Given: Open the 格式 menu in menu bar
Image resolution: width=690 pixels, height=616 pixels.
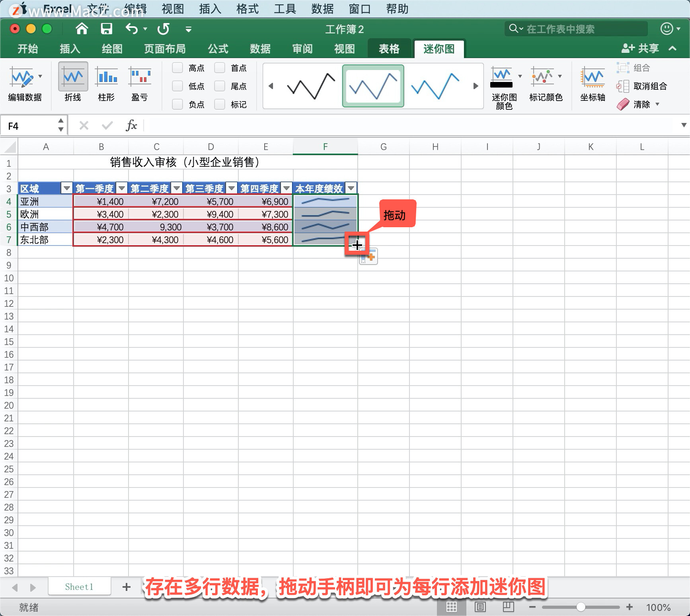Looking at the screenshot, I should pyautogui.click(x=248, y=9).
